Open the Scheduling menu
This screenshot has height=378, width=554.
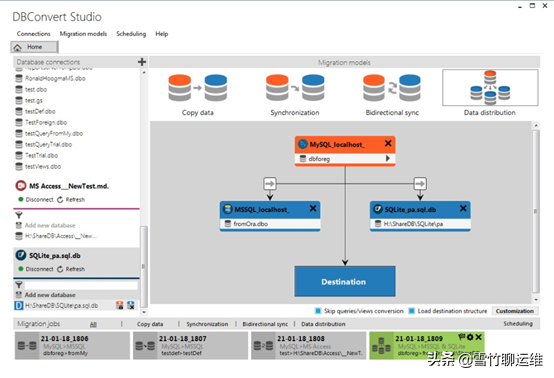[131, 34]
